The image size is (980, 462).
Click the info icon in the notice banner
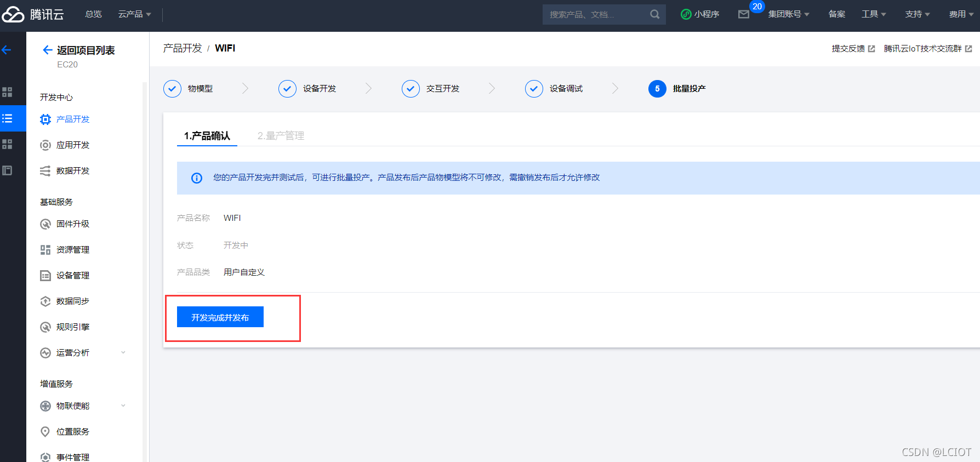click(196, 178)
